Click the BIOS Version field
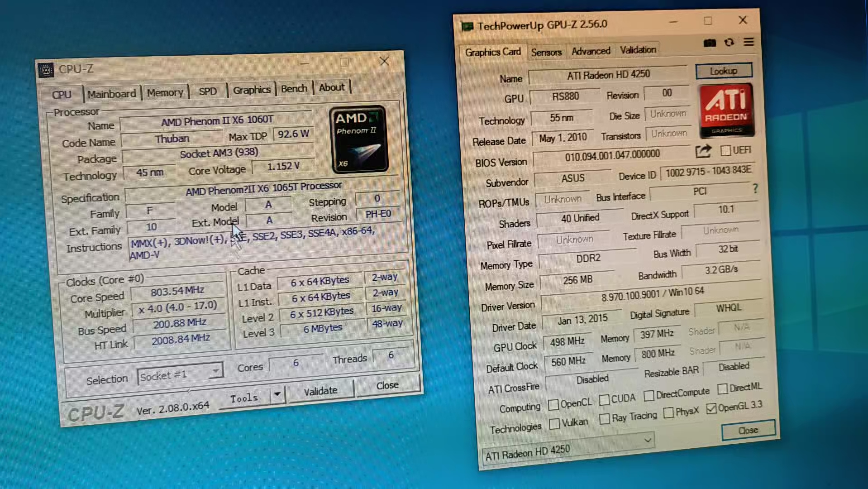The height and width of the screenshot is (489, 868). [612, 155]
